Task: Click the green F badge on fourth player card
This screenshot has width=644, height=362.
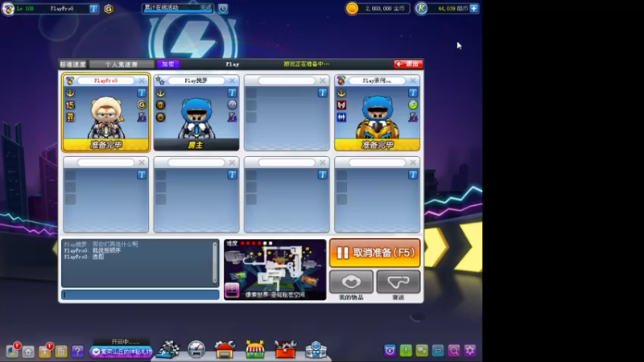Action: (x=413, y=105)
